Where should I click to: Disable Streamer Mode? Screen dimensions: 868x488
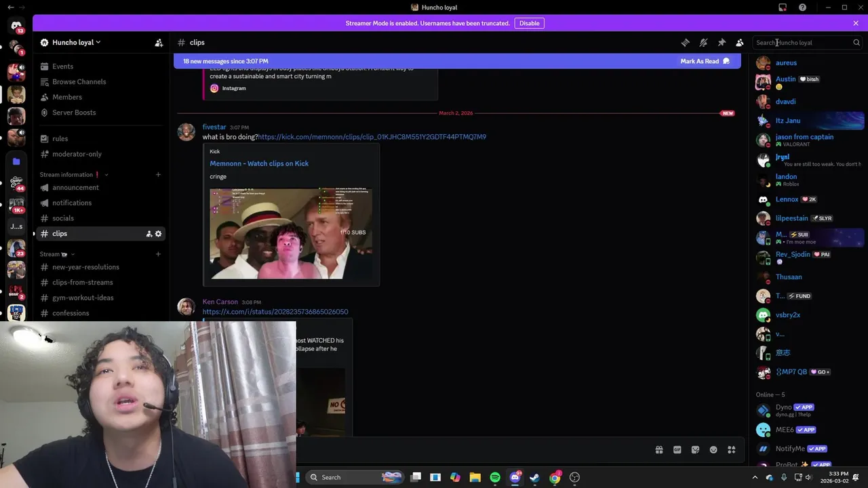coord(530,23)
